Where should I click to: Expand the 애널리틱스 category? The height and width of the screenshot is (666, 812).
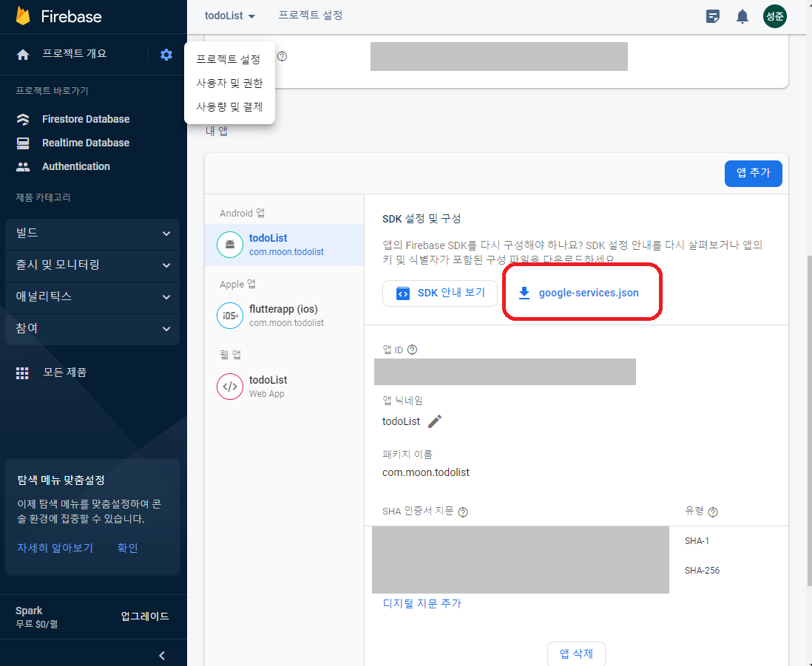[92, 297]
